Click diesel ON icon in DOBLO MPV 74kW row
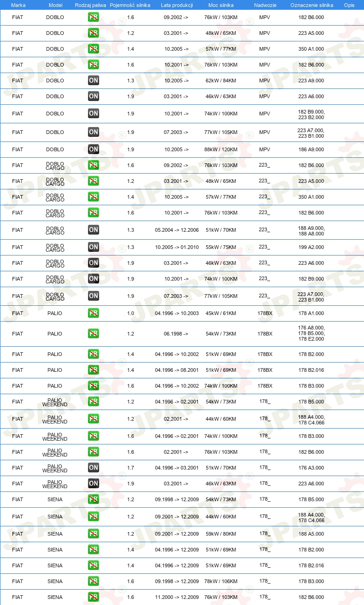Viewport: 364px width, 605px height. 94,114
